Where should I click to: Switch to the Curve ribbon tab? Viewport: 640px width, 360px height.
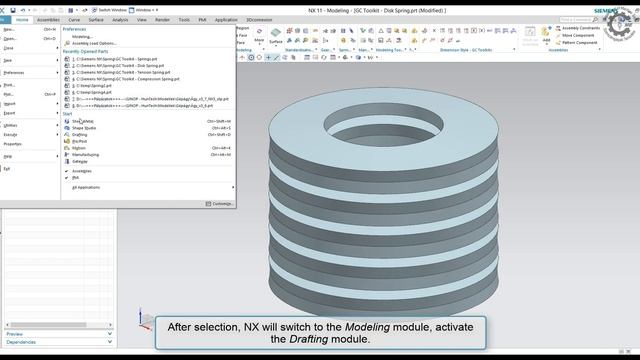[x=74, y=20]
